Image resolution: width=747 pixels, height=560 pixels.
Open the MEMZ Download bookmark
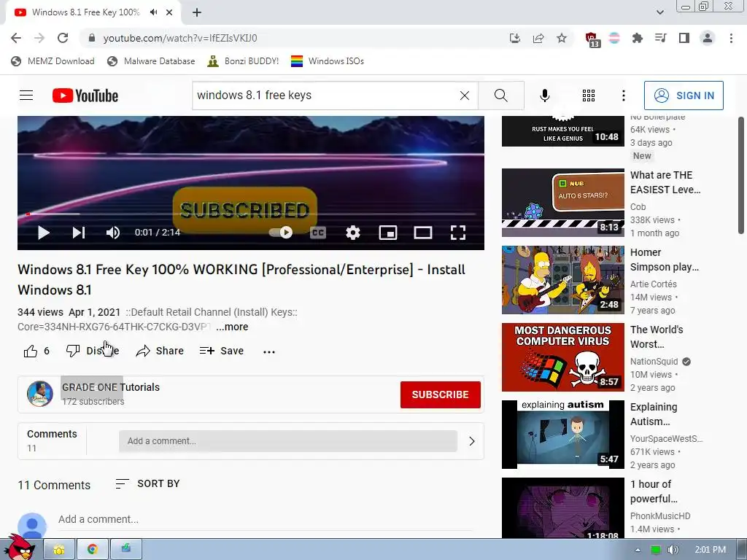(53, 61)
